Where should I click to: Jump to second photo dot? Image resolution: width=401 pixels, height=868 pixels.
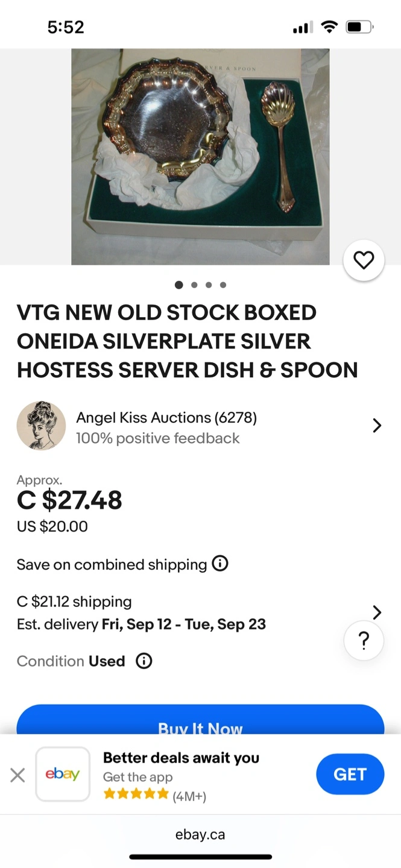194,285
